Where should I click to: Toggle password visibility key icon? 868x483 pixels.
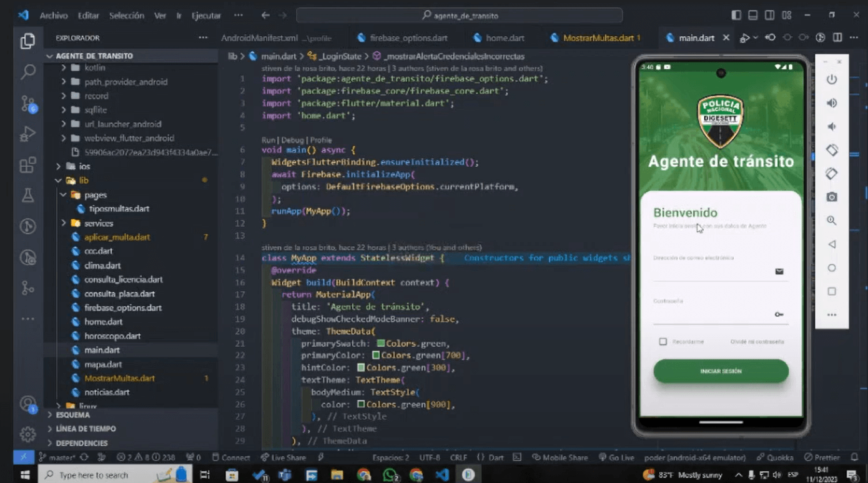[779, 314]
